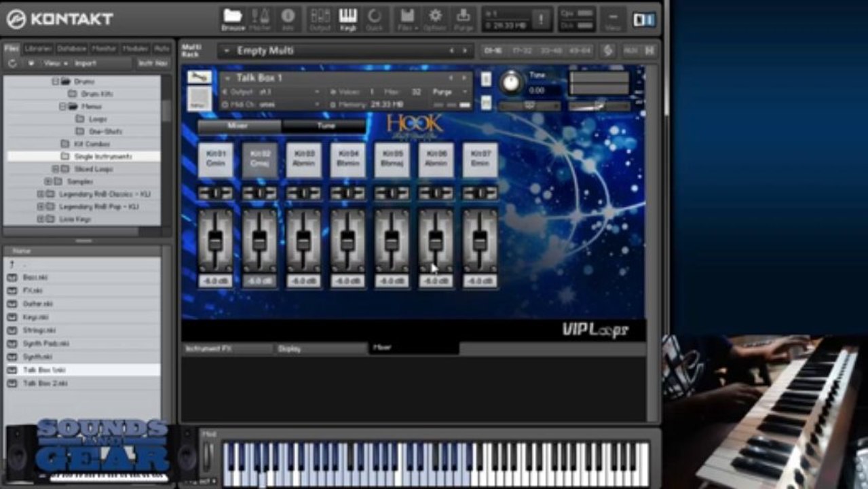Screen dimensions: 868x489
Task: Select the Kit 01 Cmin pad
Action: point(216,160)
